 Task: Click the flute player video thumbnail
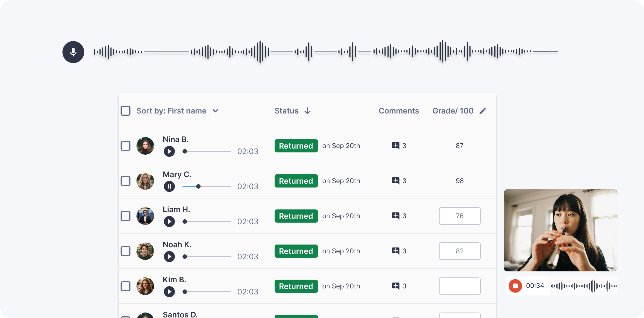coord(560,230)
